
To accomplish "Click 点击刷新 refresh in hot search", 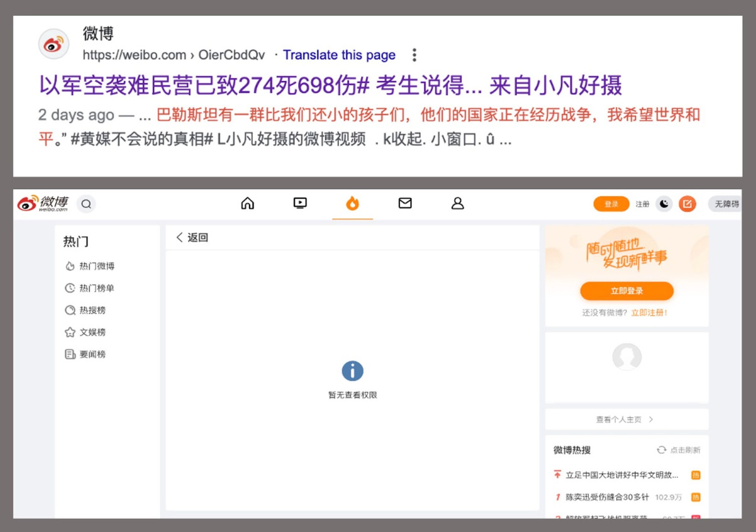I will (679, 450).
